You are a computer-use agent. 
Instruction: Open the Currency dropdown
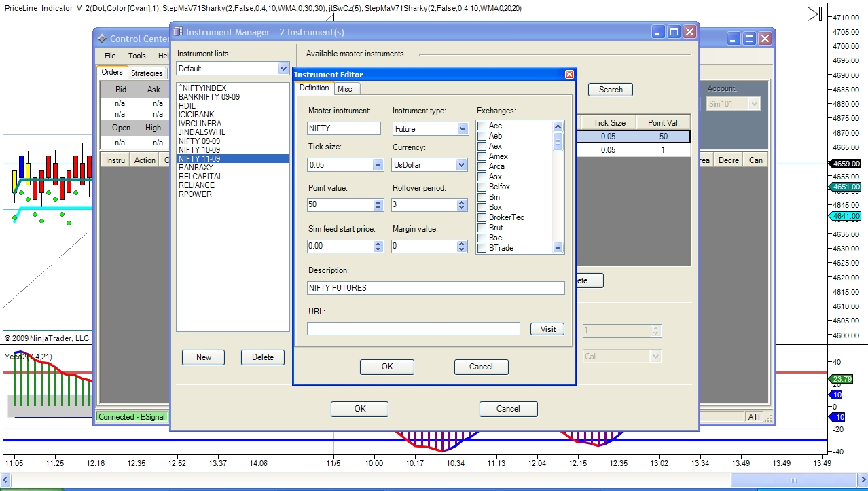[x=462, y=164]
